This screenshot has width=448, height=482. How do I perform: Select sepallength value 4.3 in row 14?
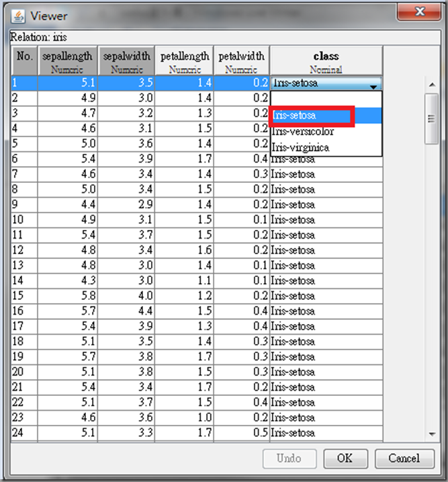(68, 280)
